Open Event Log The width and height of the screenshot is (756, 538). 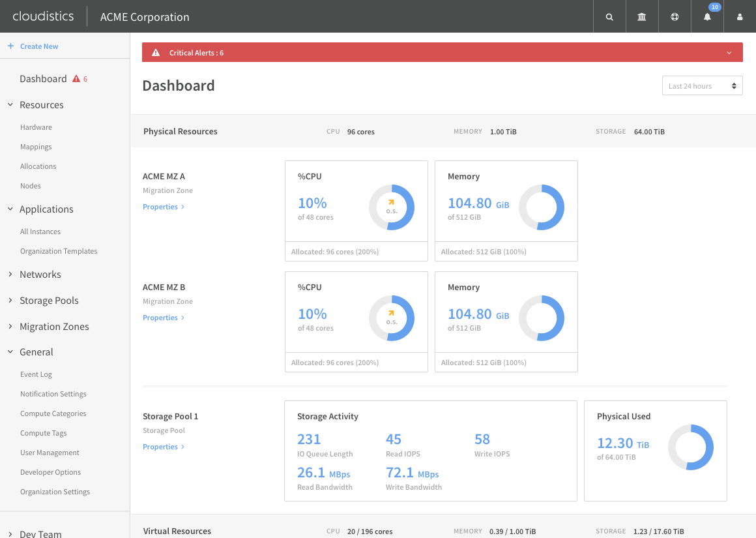[36, 374]
